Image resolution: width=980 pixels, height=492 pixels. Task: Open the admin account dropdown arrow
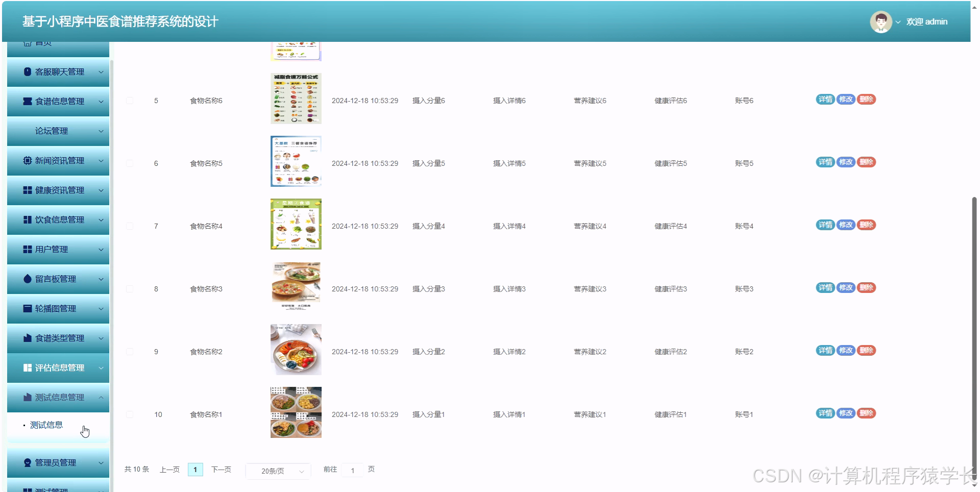click(x=897, y=22)
